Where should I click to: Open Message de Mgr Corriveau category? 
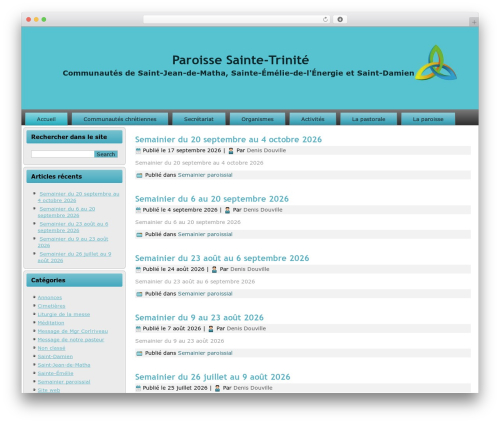point(73,331)
